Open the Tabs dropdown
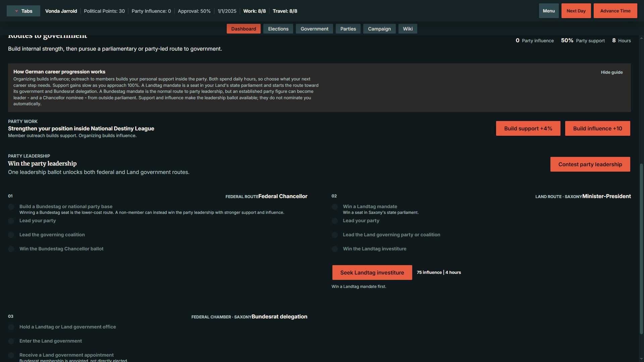Screen dimensions: 644x362 pyautogui.click(x=23, y=11)
